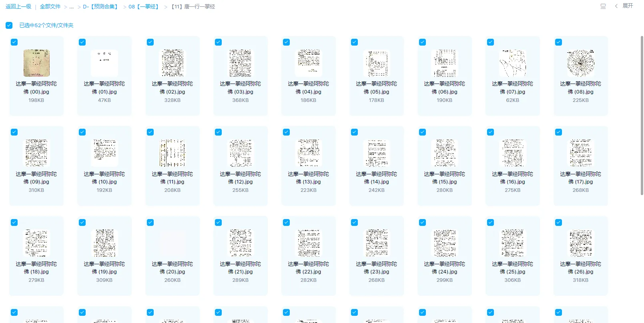644x323 pixels.
Task: Click file name 达摩一掌经阿弥陀佛 (24).jpg
Action: click(x=445, y=268)
